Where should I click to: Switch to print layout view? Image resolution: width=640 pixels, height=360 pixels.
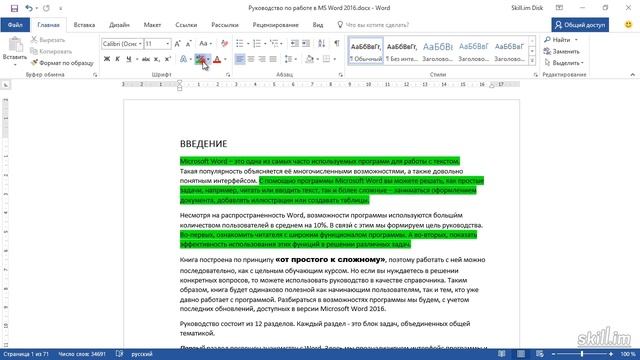(521, 354)
